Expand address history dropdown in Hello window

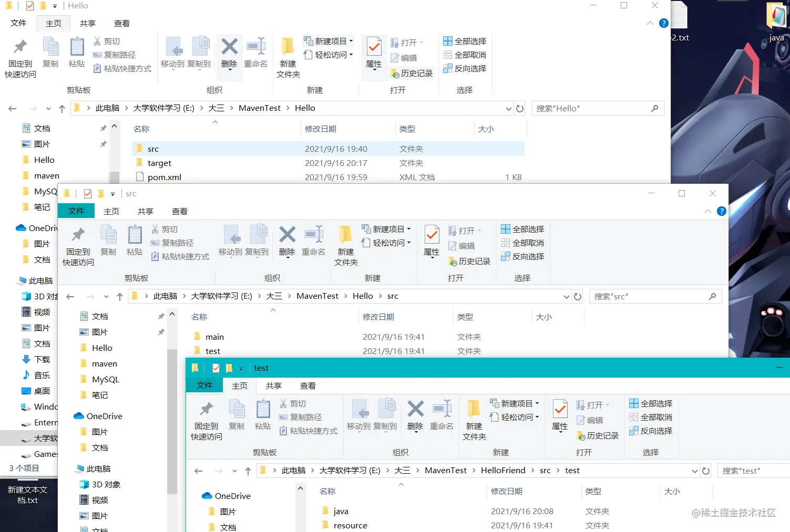pyautogui.click(x=508, y=109)
